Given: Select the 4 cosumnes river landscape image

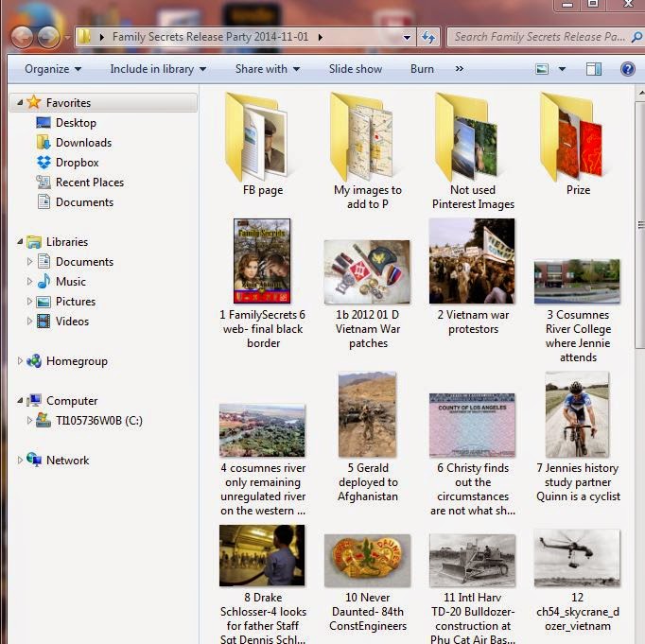Looking at the screenshot, I should 262,430.
